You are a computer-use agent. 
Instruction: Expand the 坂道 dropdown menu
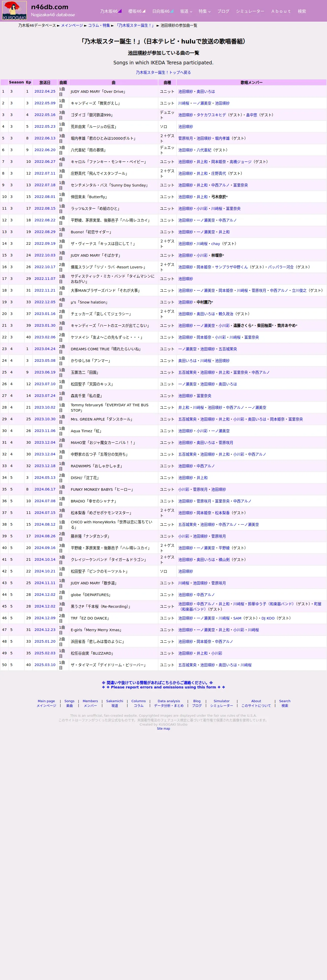(x=186, y=11)
